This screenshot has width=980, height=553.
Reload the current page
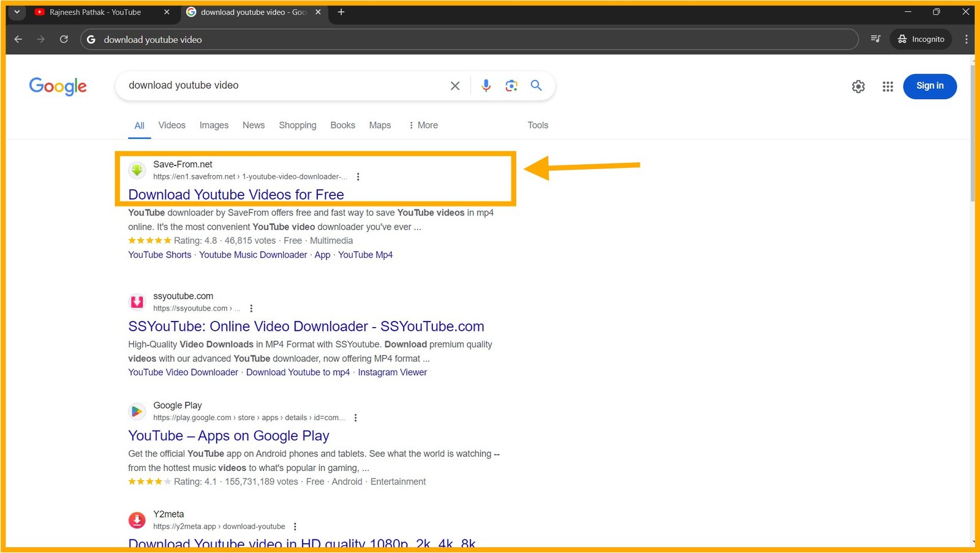(x=64, y=39)
